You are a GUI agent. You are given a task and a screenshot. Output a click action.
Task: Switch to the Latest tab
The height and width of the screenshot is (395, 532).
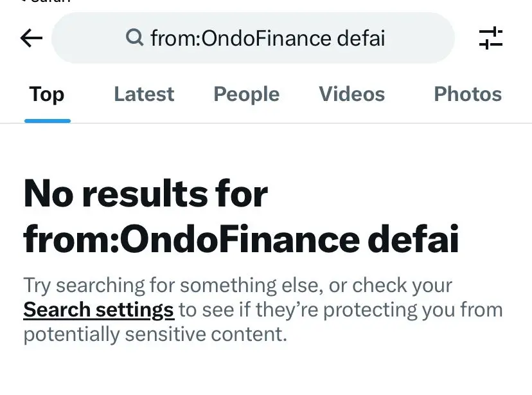tap(144, 94)
